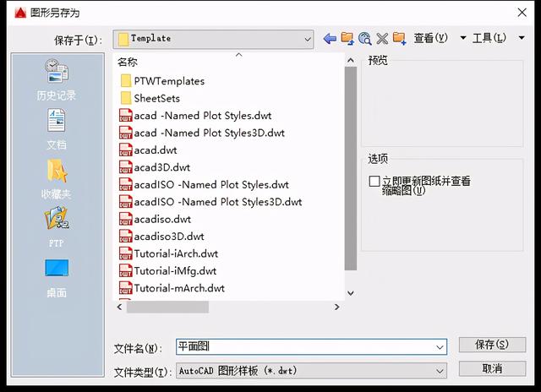
Task: Click the Delete X icon in toolbar
Action: 382,39
